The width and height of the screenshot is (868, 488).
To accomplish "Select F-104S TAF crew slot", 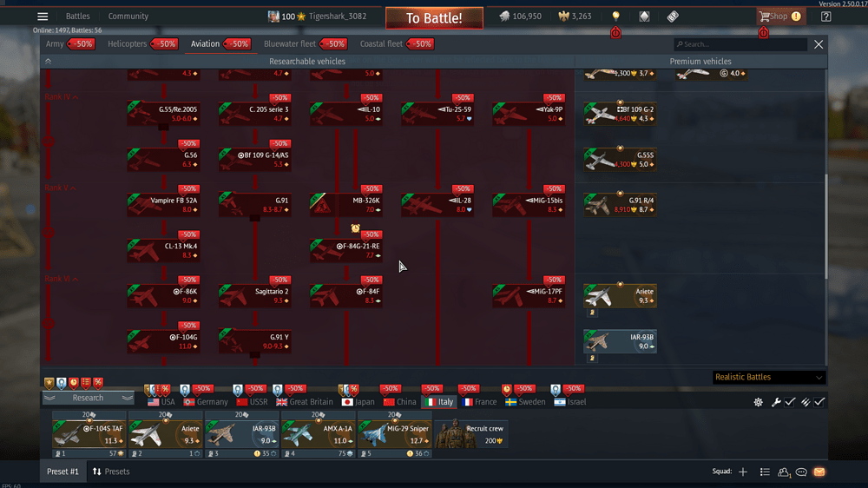I will coord(89,434).
